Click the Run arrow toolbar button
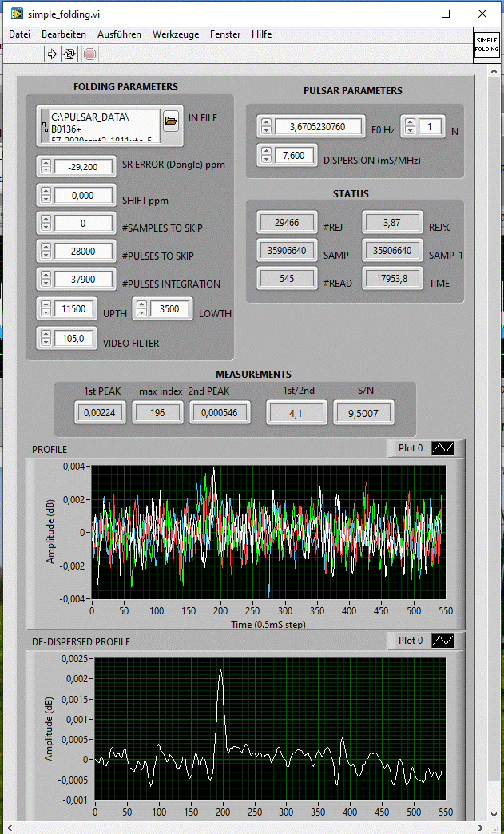This screenshot has height=834, width=504. (52, 54)
